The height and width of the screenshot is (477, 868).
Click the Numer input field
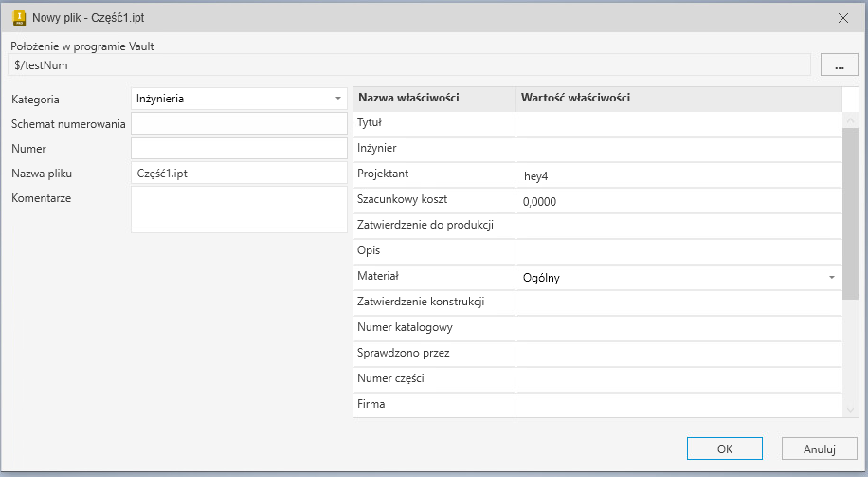click(240, 149)
